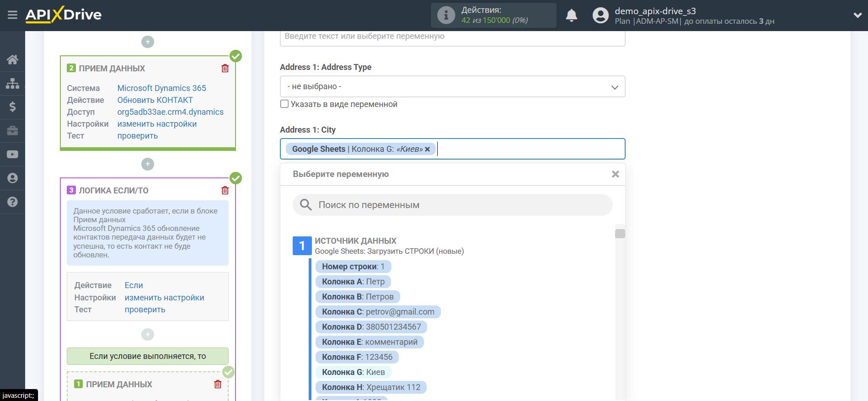Select variable Колонка H: Хрещатик 112

click(371, 387)
